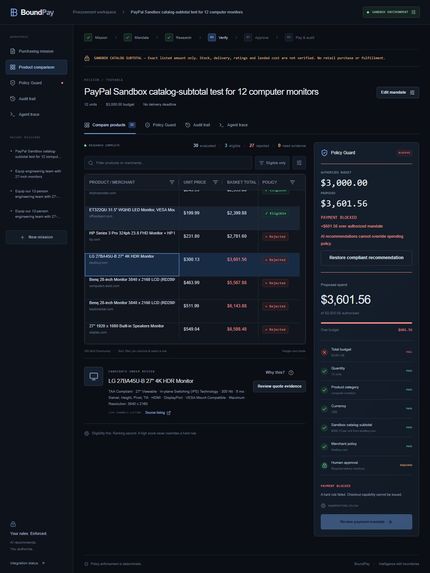Open recent mission Equip engineering team
The height and width of the screenshot is (573, 430).
(x=36, y=174)
